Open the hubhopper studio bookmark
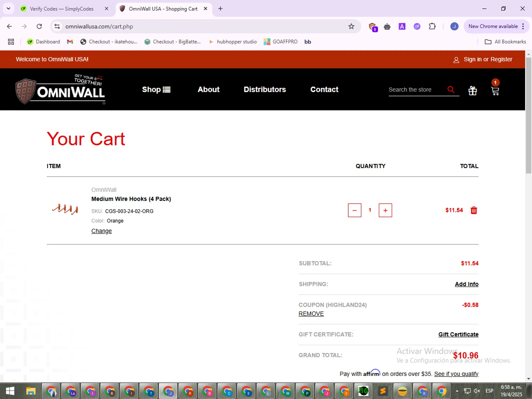 233,42
